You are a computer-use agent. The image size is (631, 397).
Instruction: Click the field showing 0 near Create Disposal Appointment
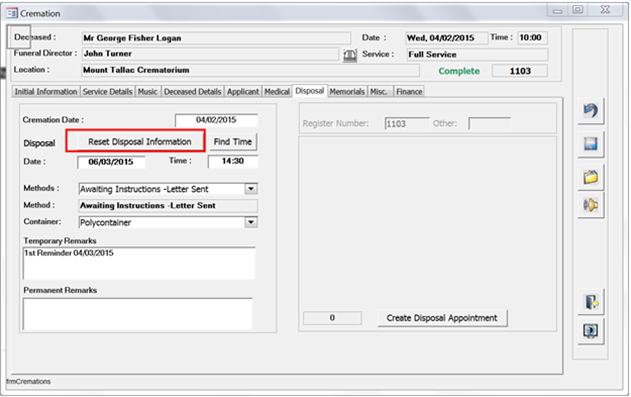tap(332, 318)
